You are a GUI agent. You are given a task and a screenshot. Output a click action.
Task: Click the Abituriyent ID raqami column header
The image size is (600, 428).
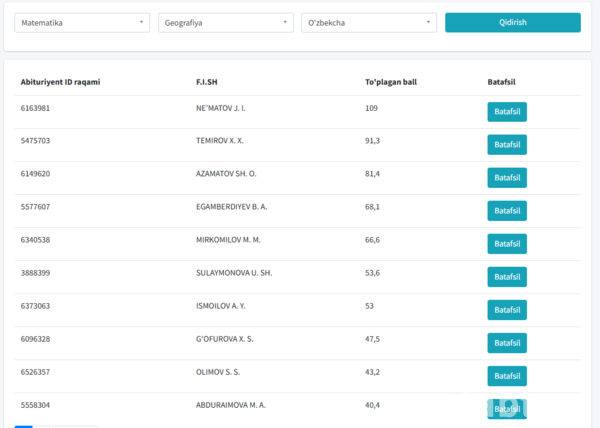[x=60, y=82]
